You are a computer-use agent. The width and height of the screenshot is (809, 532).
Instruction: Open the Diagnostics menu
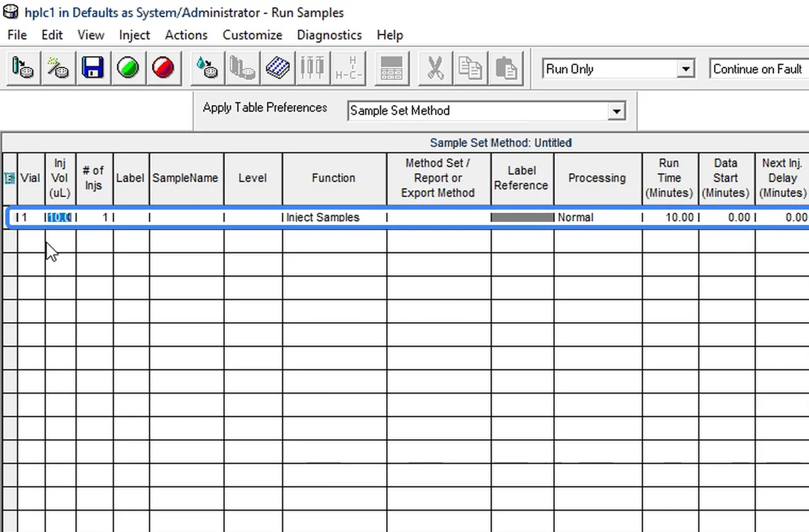click(329, 35)
